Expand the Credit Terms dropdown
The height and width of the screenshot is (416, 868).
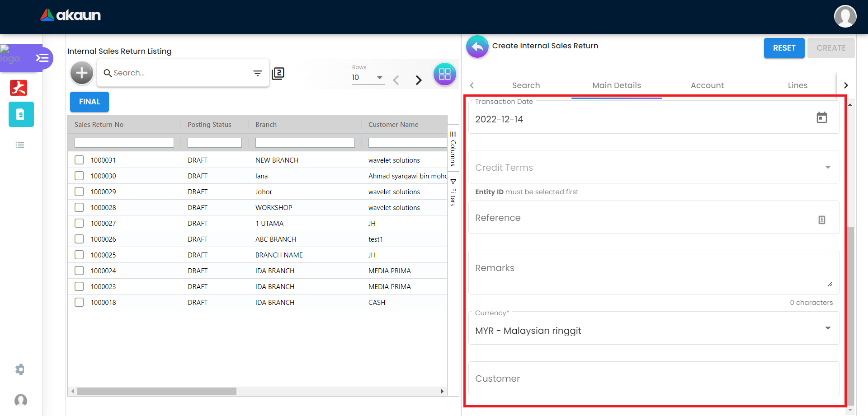click(827, 168)
